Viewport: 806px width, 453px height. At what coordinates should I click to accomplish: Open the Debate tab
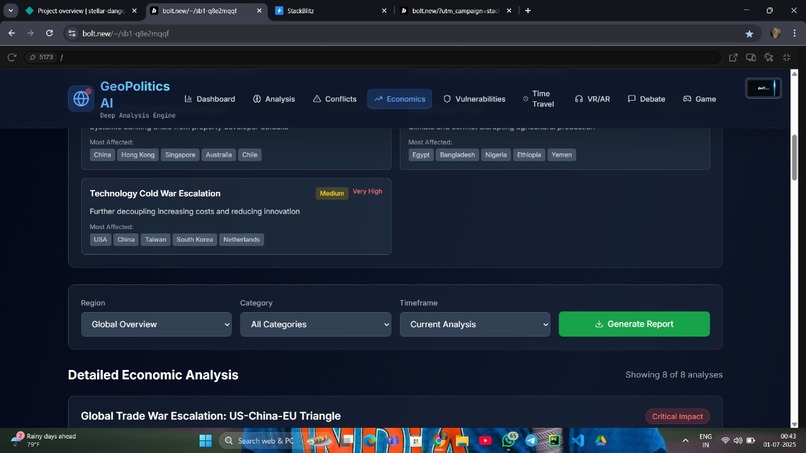tap(647, 99)
